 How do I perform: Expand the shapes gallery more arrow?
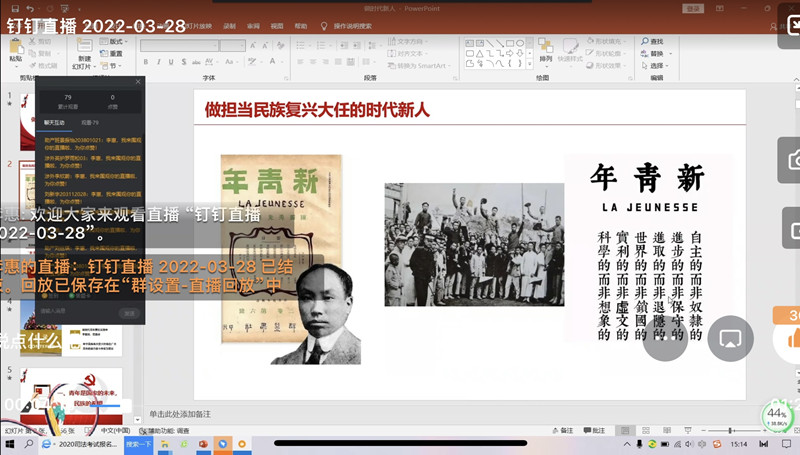click(x=530, y=64)
